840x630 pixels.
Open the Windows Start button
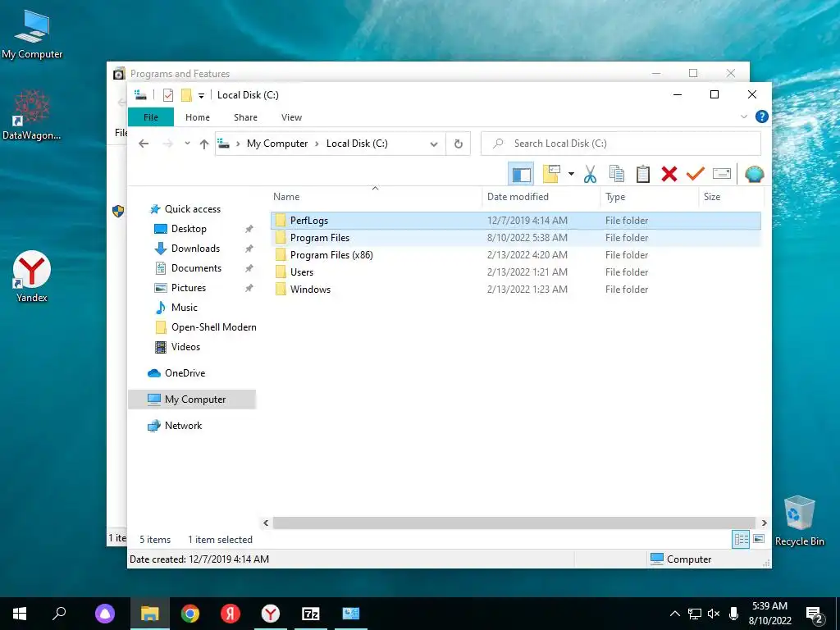pyautogui.click(x=20, y=614)
